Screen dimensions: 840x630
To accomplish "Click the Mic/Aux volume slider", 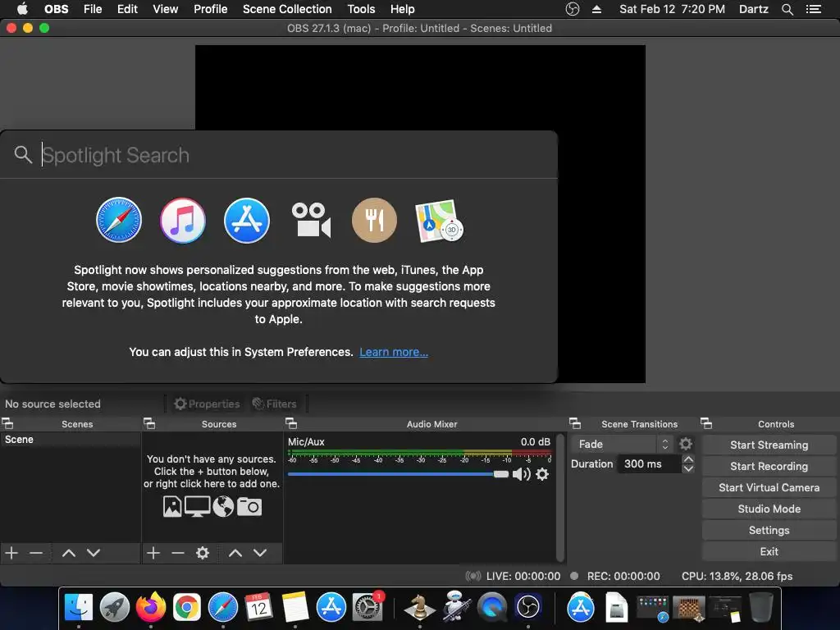I will (398, 474).
